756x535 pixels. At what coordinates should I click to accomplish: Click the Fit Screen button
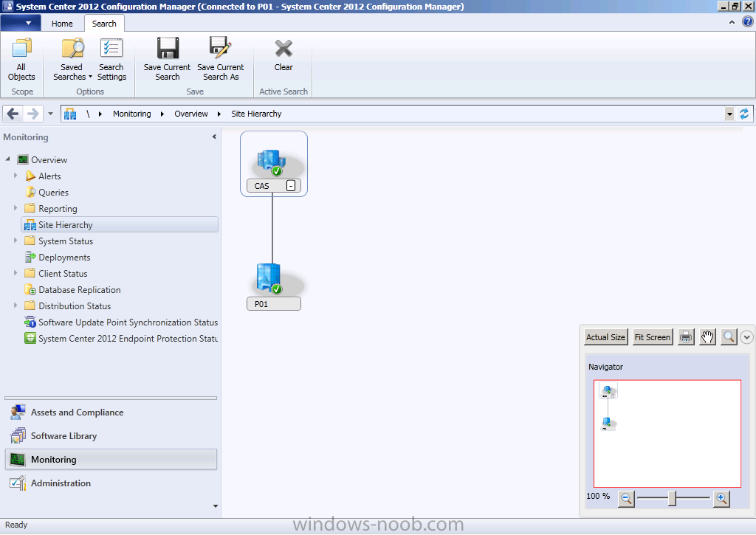pos(653,337)
